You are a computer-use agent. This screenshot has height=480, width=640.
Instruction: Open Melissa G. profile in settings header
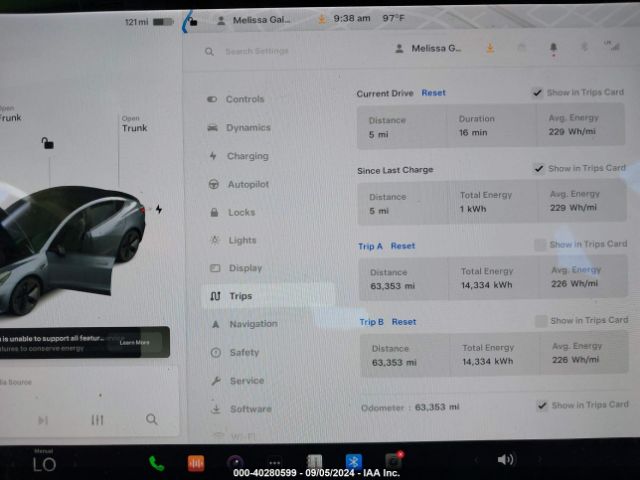(428, 49)
